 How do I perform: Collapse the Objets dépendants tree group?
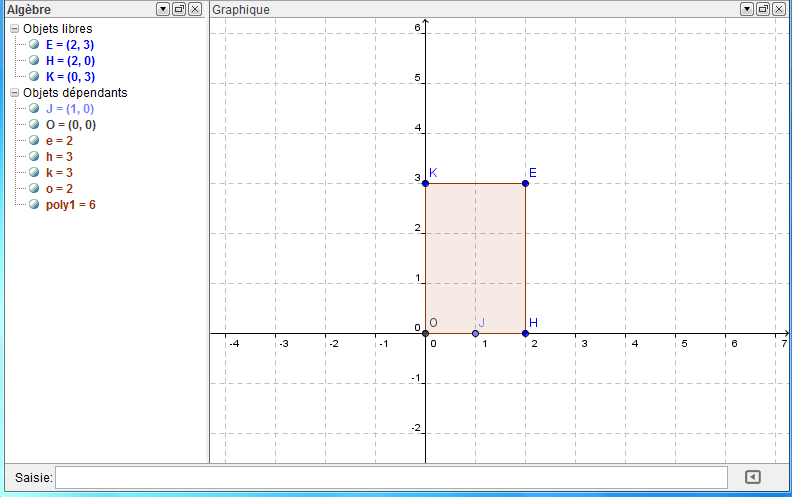click(x=14, y=93)
